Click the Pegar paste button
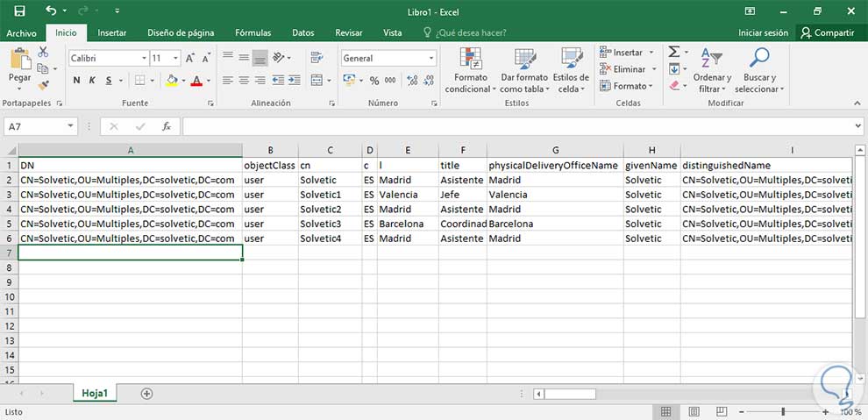Viewport: 868px width, 420px height. coord(19,68)
